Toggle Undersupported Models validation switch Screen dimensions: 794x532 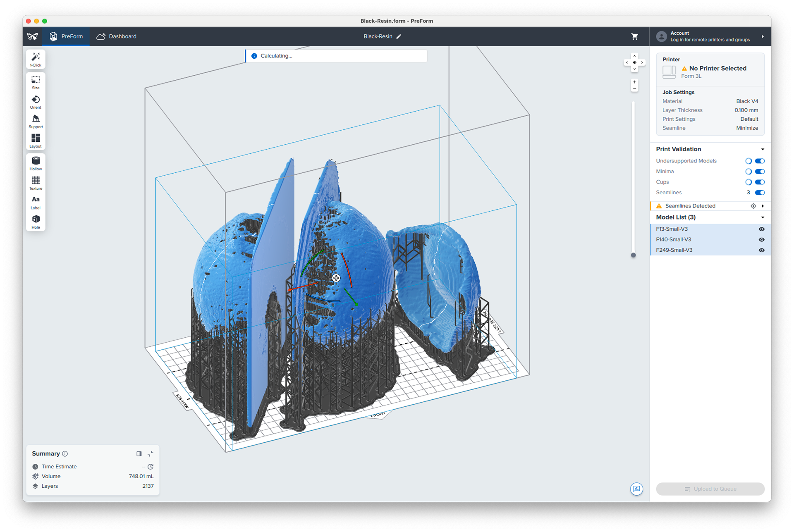click(760, 161)
